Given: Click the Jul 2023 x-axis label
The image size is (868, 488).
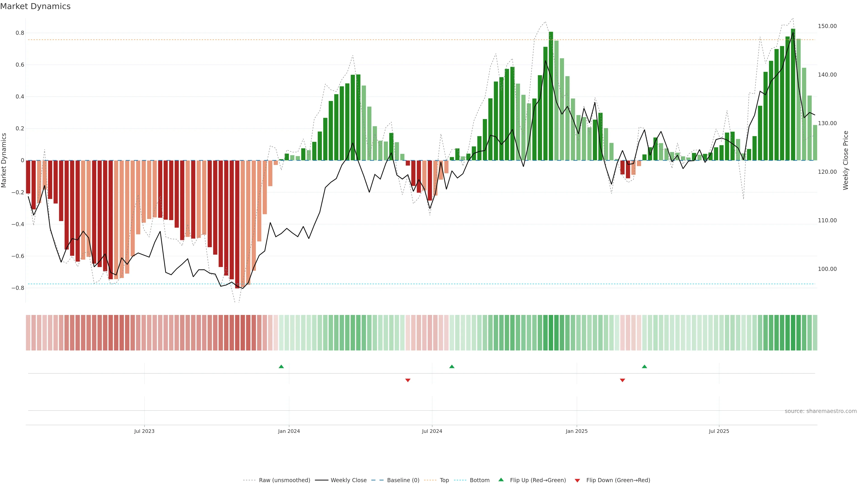Looking at the screenshot, I should pyautogui.click(x=144, y=431).
